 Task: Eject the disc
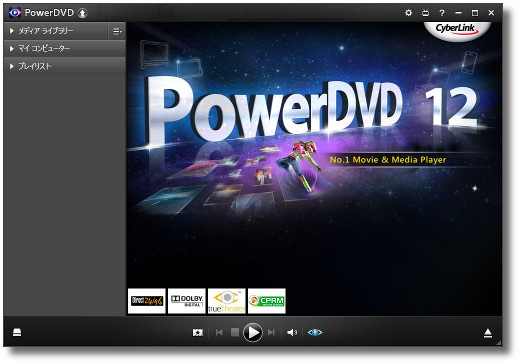(488, 333)
